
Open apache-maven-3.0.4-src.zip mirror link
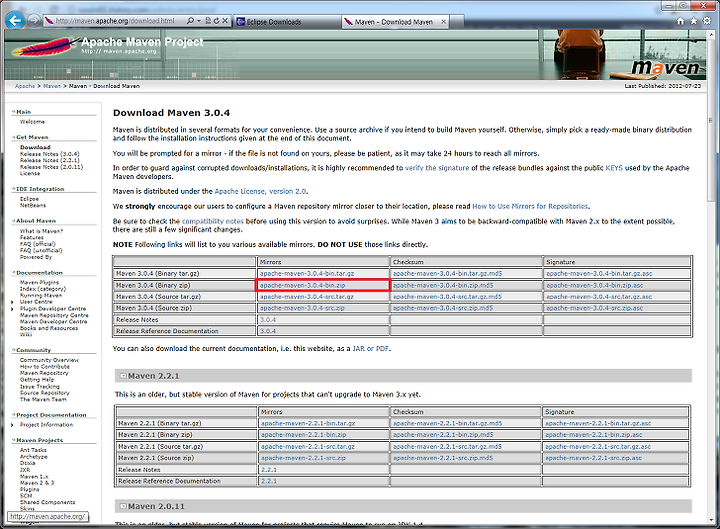point(302,308)
